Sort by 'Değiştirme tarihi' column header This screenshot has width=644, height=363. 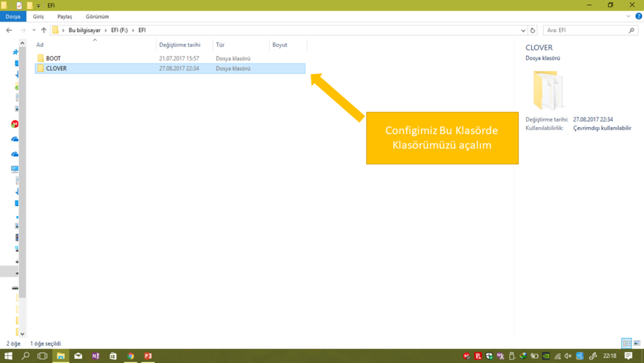180,45
